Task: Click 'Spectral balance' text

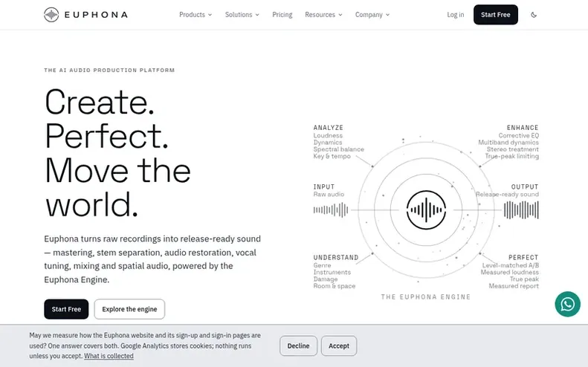Action: point(339,149)
